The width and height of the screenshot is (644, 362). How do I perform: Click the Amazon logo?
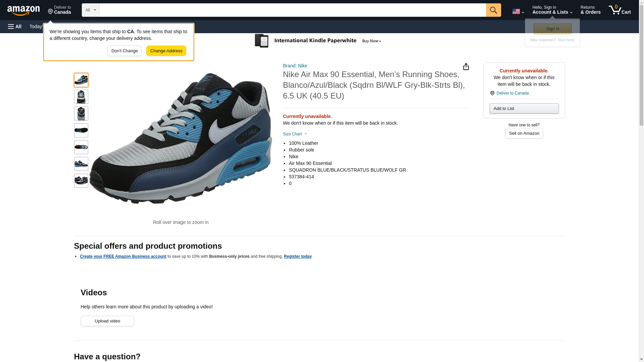23,10
